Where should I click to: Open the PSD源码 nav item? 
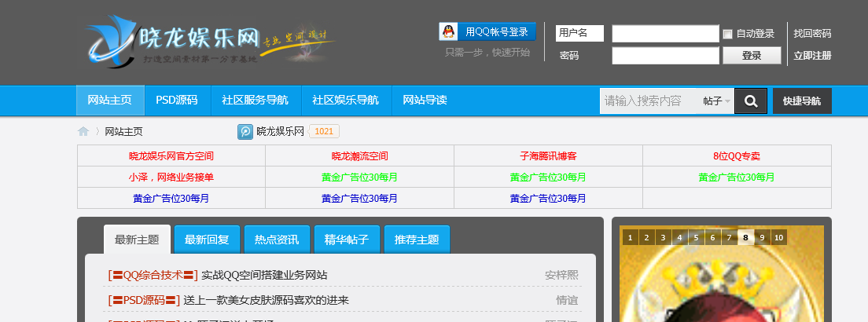[x=177, y=101]
